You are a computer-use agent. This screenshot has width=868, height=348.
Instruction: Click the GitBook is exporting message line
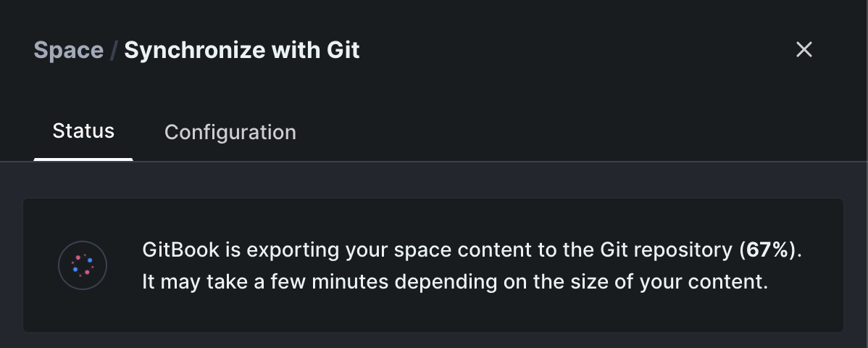[x=472, y=250]
